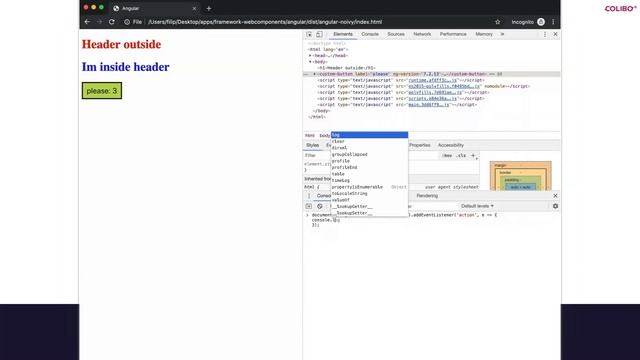
Task: Open the Rendering drawer tab
Action: pos(427,196)
